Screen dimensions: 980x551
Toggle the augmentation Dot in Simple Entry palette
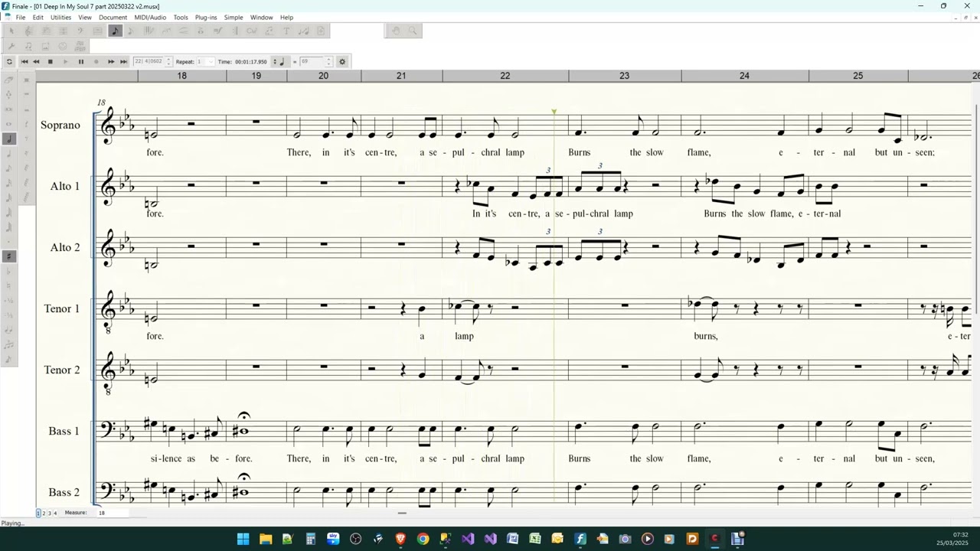pos(9,241)
